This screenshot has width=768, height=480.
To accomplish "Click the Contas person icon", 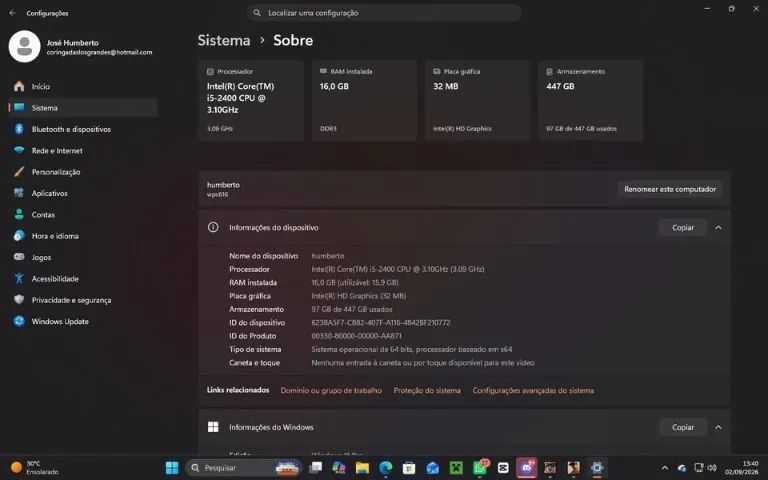I will (x=19, y=215).
